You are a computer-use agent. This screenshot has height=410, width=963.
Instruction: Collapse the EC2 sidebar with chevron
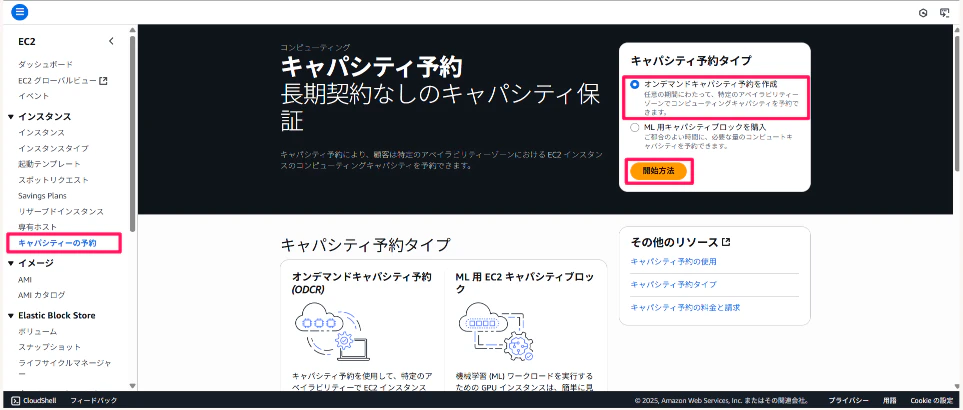coord(111,41)
